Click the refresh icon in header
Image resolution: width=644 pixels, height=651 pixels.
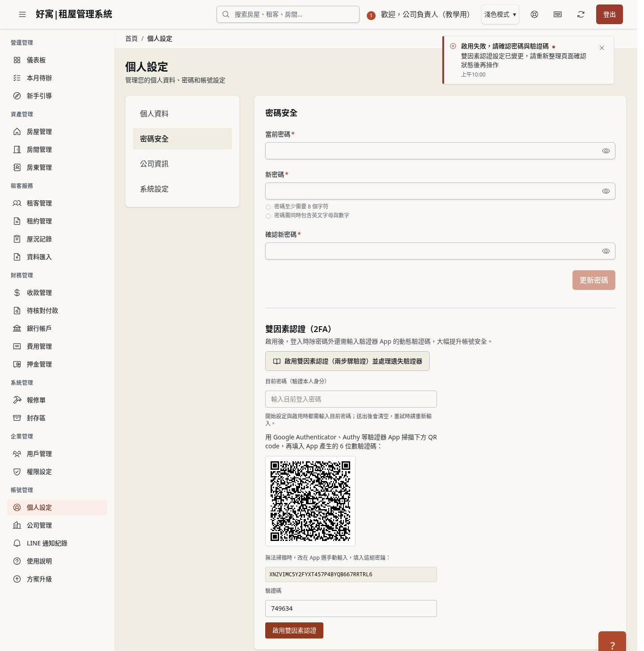(x=581, y=14)
